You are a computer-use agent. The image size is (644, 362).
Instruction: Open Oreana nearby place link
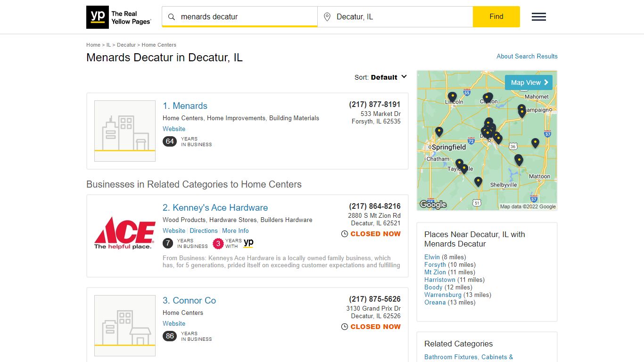click(435, 302)
